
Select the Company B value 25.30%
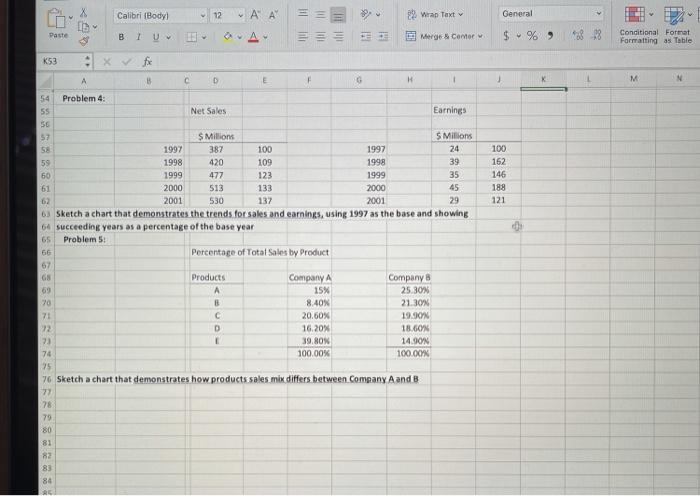[408, 290]
